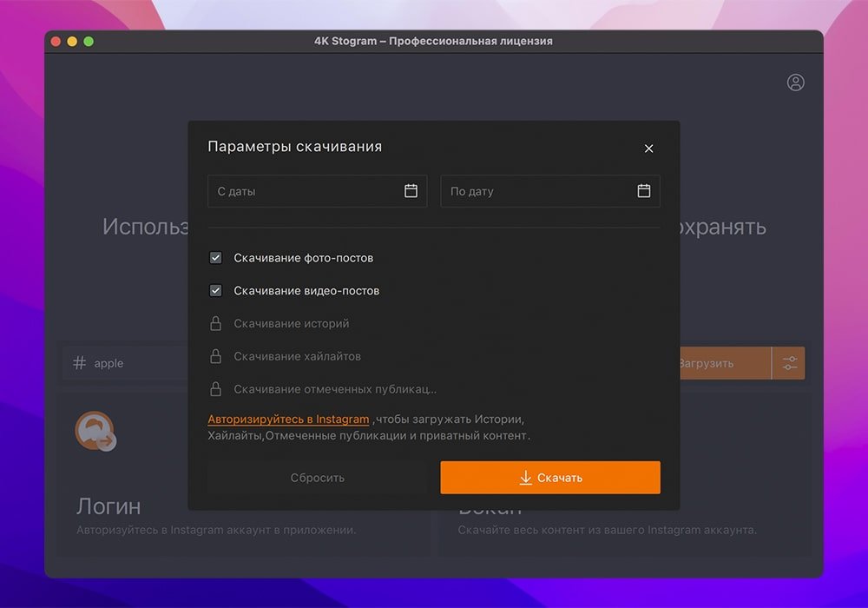Uncheck 'Скачивание фото-постов' checkbox
This screenshot has height=608, width=868.
point(216,258)
